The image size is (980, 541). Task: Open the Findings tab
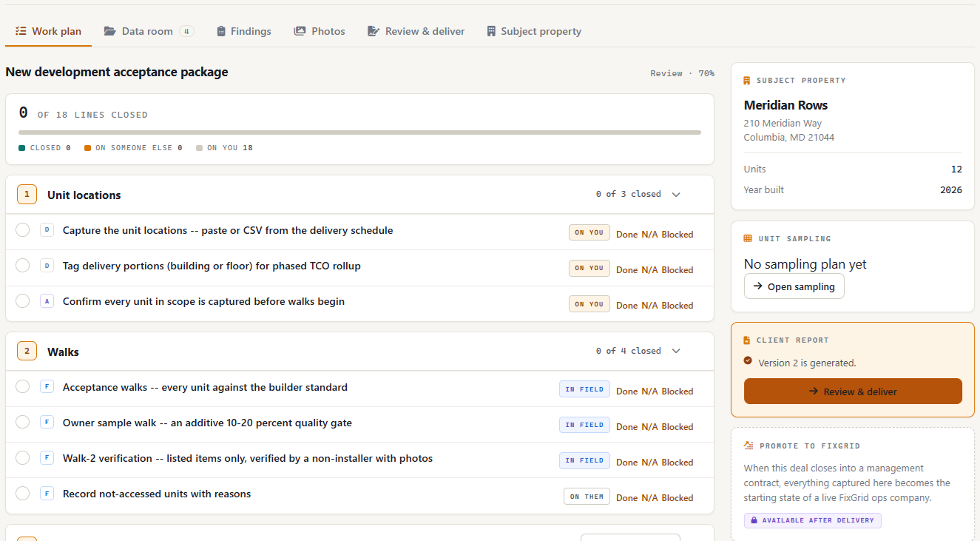click(243, 31)
